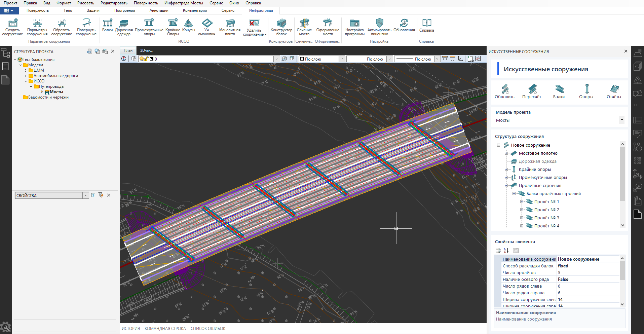Select the Конусы tool

coord(189,26)
